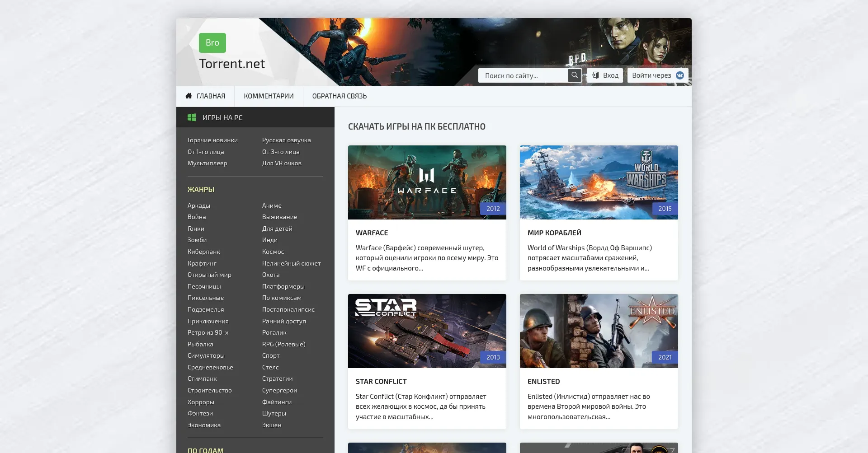Select the Симуляторы genre
Image resolution: width=868 pixels, height=453 pixels.
(x=206, y=356)
